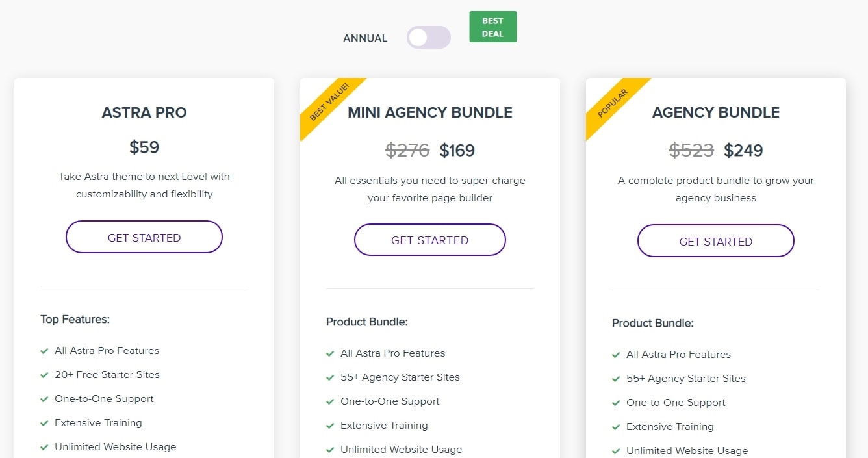Viewport: 868px width, 458px height.
Task: Click the Mini Agency Bundle heading
Action: pos(430,112)
